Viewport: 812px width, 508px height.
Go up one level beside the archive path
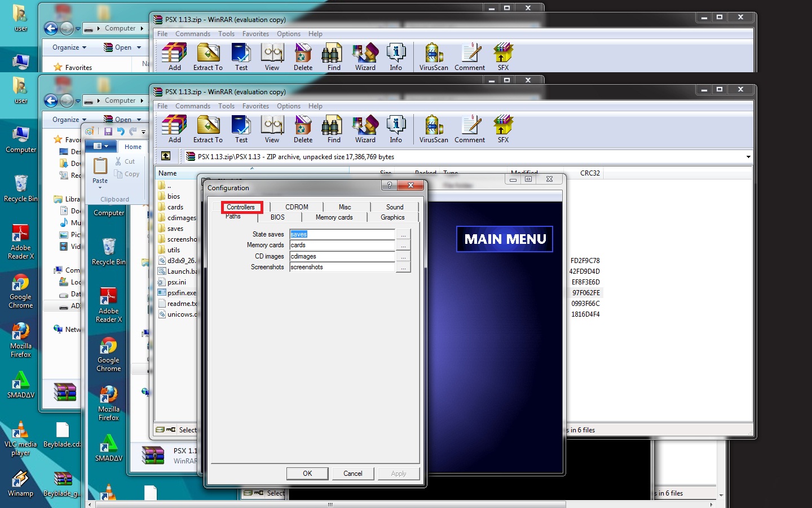166,156
